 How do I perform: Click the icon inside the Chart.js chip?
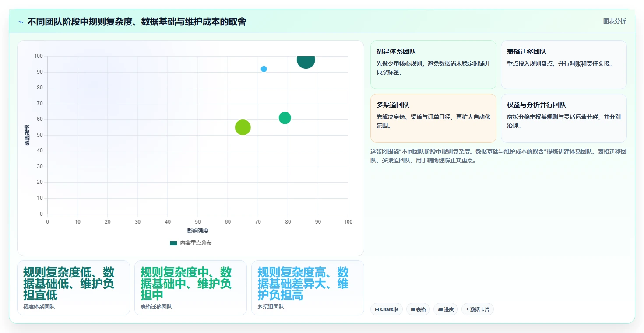click(377, 309)
